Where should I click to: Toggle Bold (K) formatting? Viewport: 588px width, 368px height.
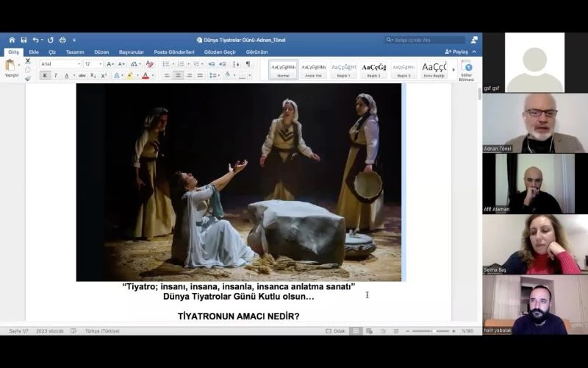[45, 75]
